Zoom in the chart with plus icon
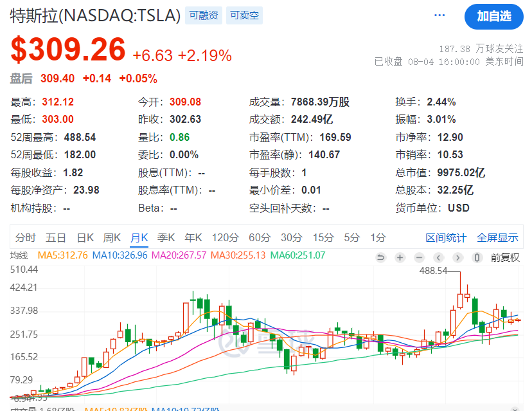This screenshot has width=532, height=411. (x=400, y=257)
